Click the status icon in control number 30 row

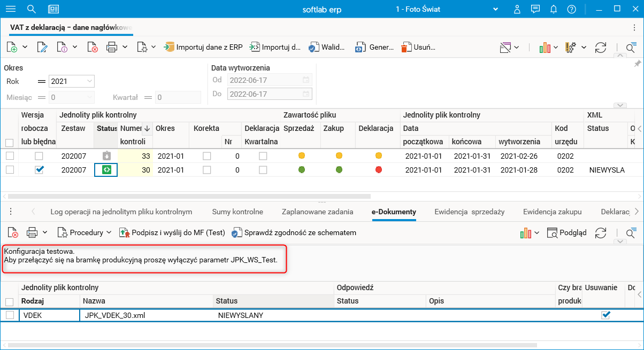[106, 169]
